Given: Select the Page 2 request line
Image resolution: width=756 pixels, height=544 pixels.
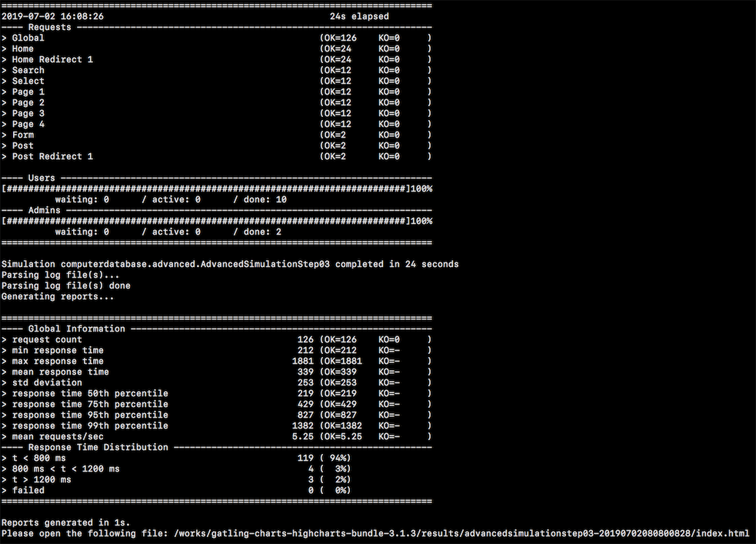Looking at the screenshot, I should (216, 103).
